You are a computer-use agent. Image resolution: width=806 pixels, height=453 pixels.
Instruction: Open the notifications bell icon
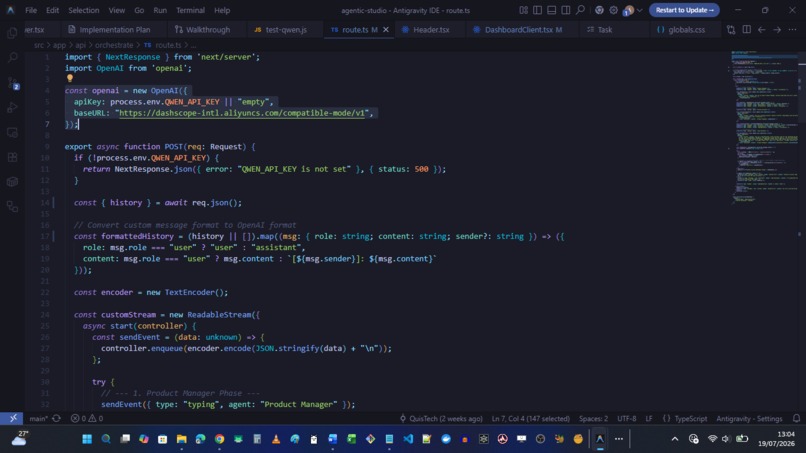796,419
